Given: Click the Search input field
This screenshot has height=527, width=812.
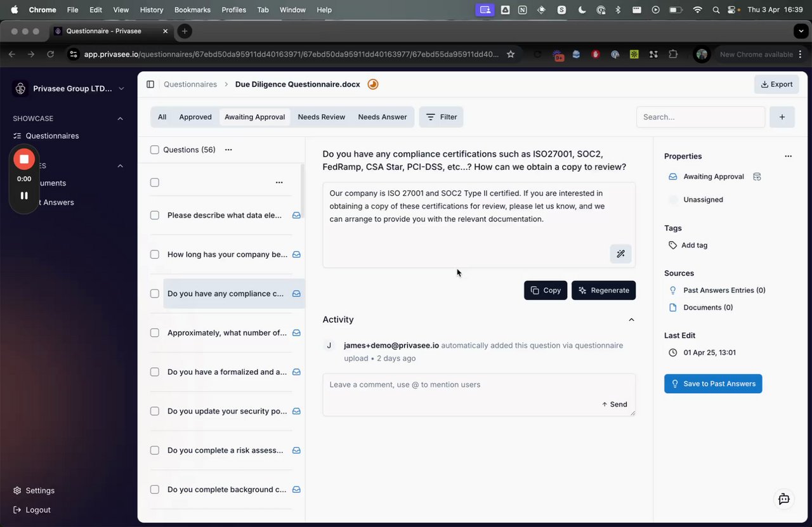Looking at the screenshot, I should pos(701,117).
